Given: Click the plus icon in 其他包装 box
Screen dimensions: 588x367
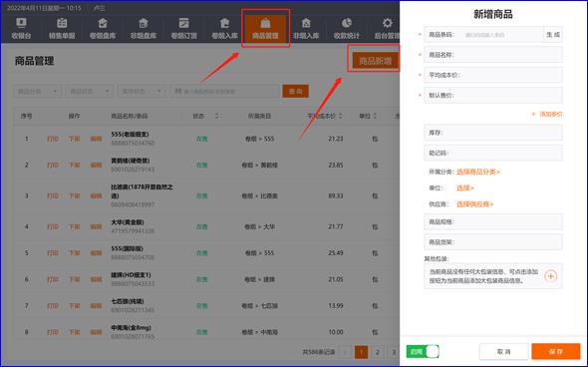Looking at the screenshot, I should click(550, 276).
